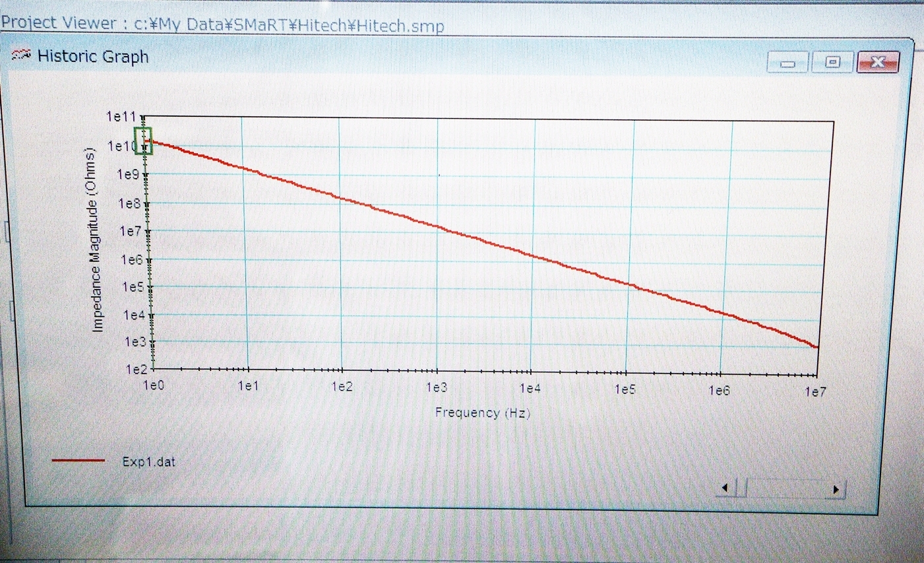Click the 1e5 impedance axis label

(133, 287)
